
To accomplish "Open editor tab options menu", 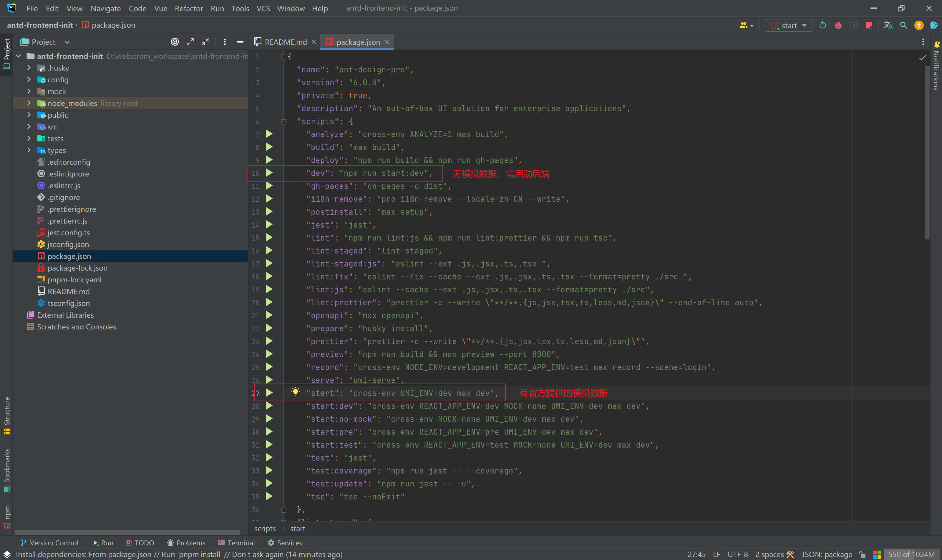I will click(x=923, y=42).
